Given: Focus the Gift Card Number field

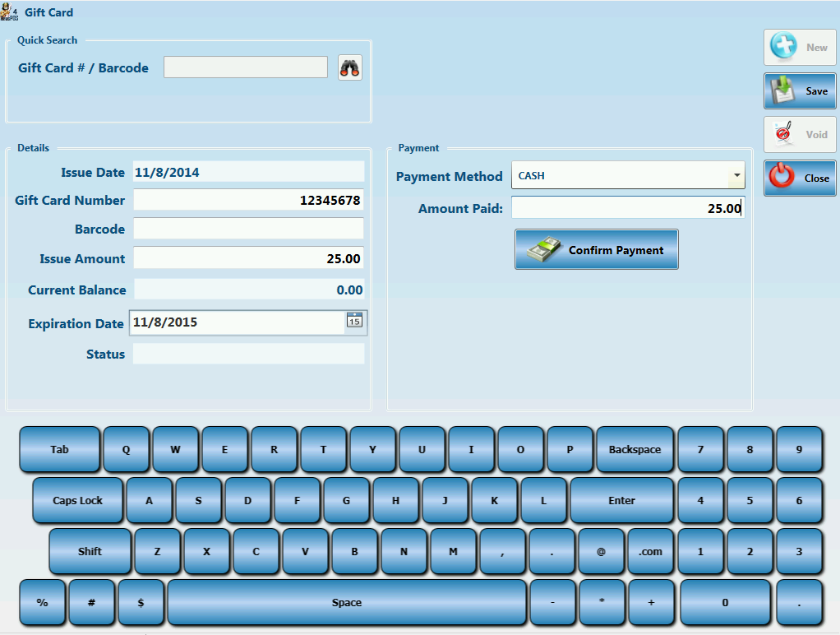Looking at the screenshot, I should pyautogui.click(x=248, y=201).
